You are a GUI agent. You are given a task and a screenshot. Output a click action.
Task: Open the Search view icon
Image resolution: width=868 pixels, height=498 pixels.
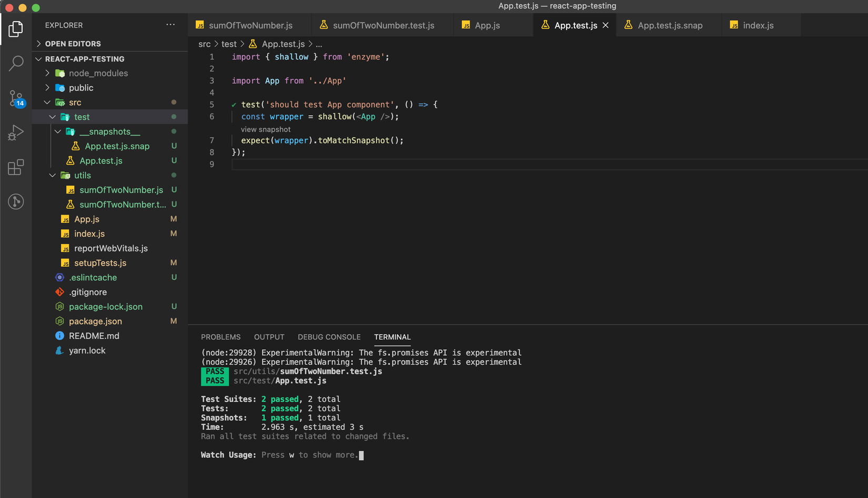(16, 63)
